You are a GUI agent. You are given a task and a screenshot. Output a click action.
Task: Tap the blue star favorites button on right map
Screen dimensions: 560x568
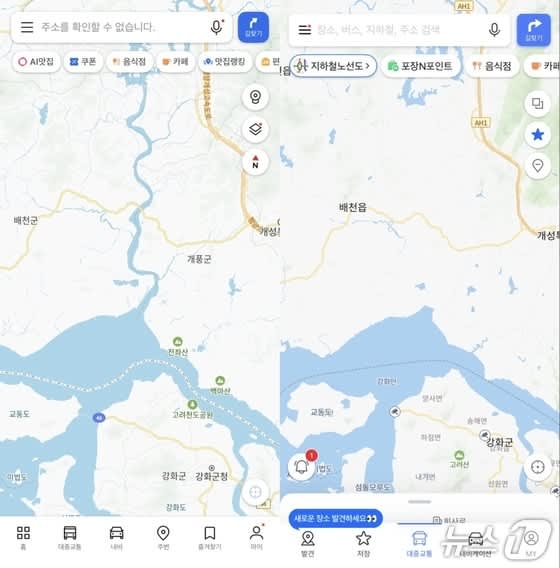coord(538,135)
